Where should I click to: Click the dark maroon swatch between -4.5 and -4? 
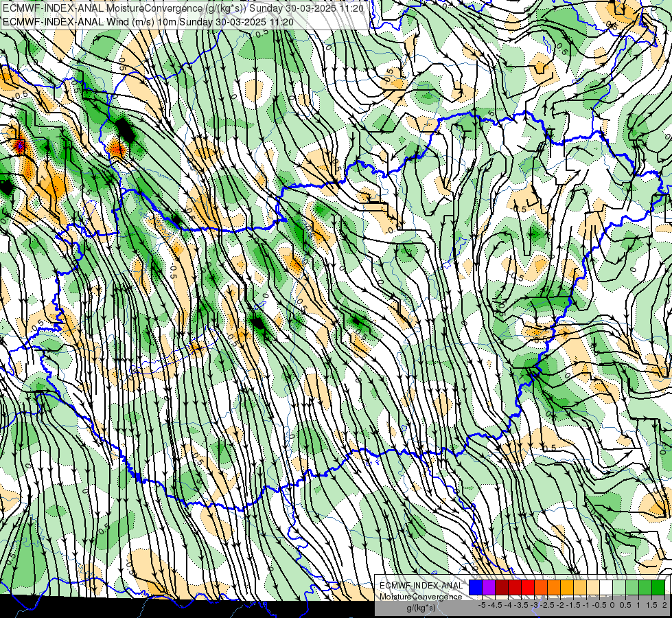502,588
